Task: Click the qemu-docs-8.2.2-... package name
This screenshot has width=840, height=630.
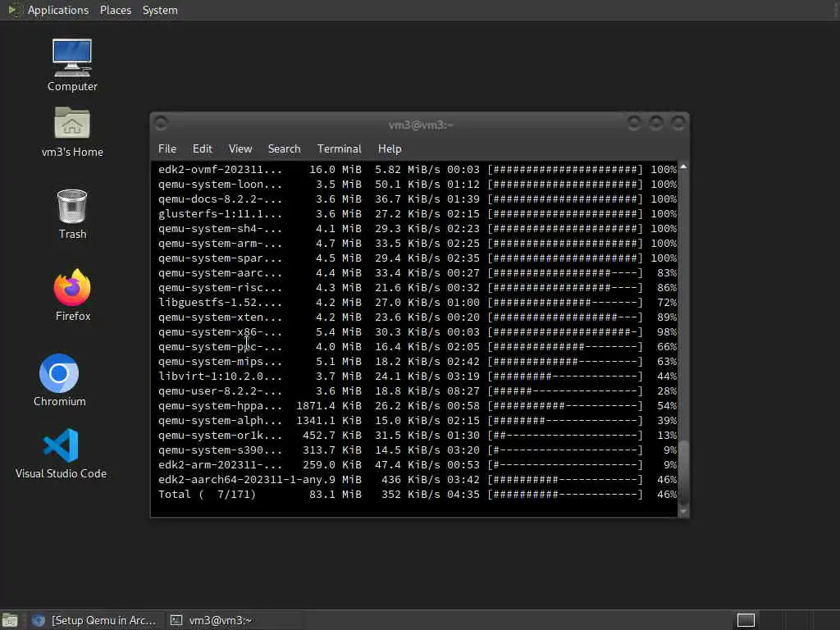Action: [220, 199]
